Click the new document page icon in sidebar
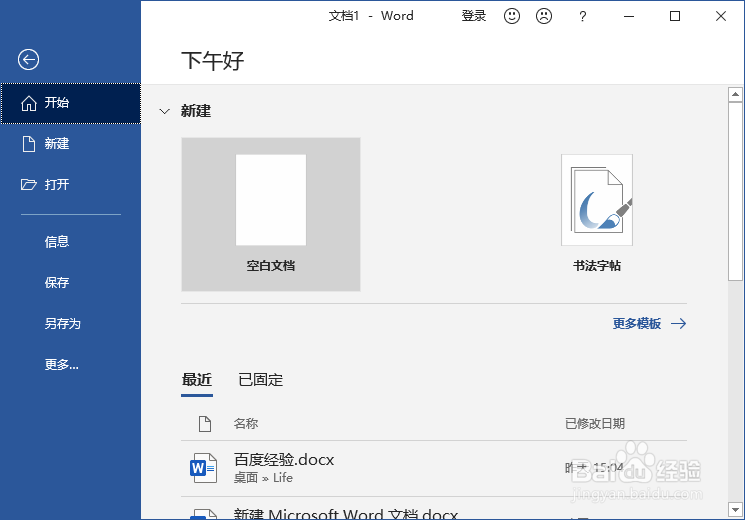 (29, 144)
